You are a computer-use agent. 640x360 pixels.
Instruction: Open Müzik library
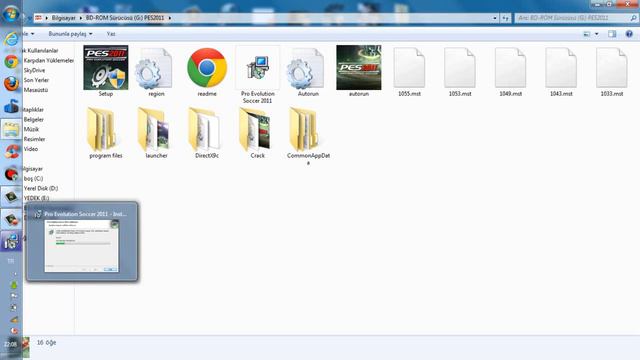(31, 129)
